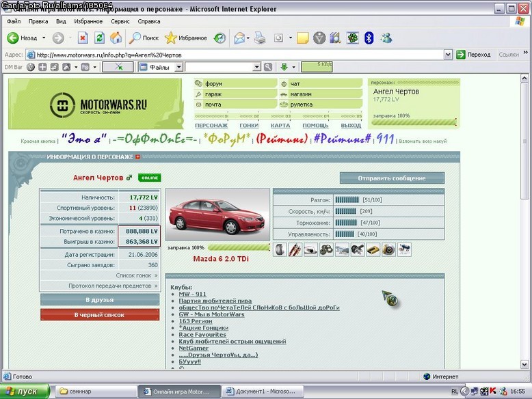Image resolution: width=532 pixels, height=399 pixels.
Task: Open the Back button history dropdown arrow
Action: coord(44,38)
